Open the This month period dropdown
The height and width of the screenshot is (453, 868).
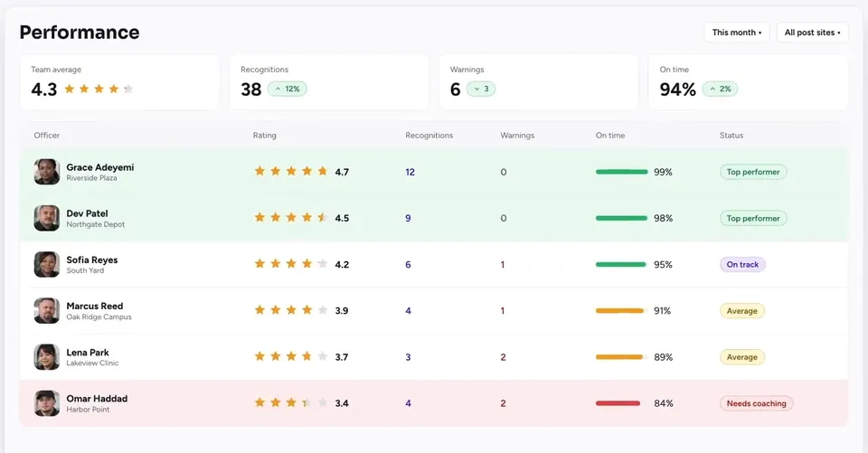pos(737,33)
